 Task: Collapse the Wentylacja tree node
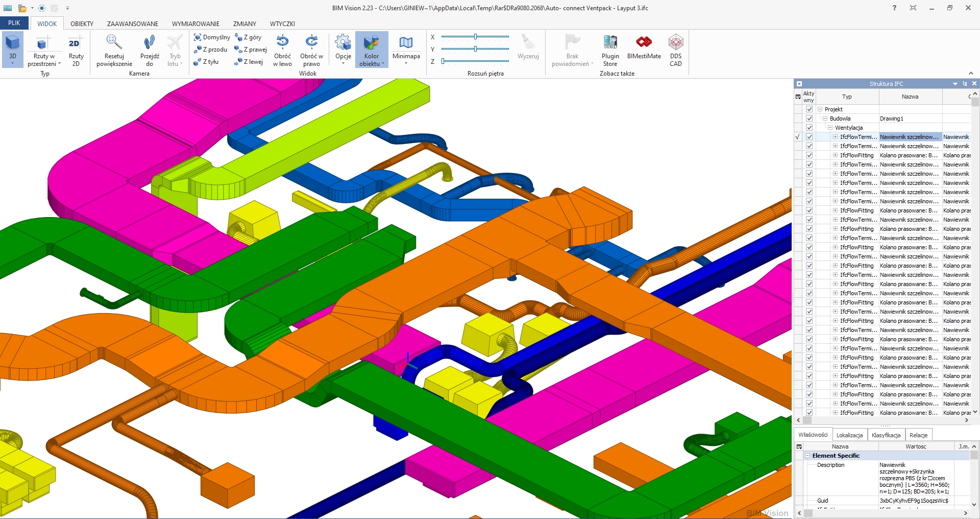point(830,128)
